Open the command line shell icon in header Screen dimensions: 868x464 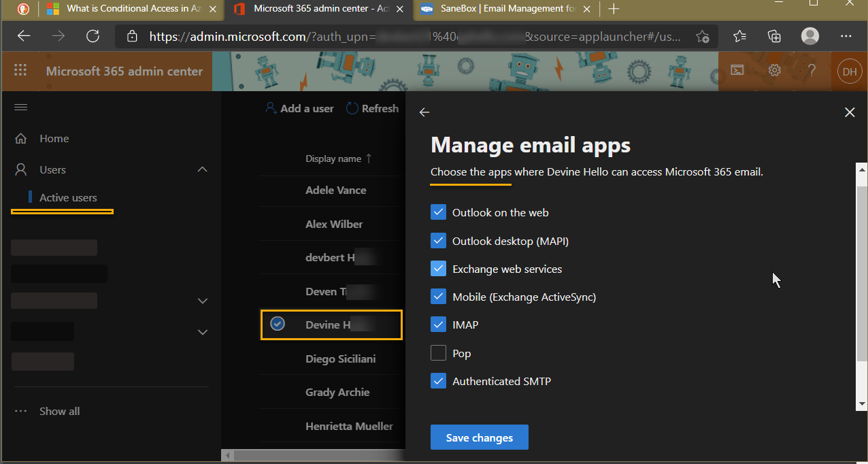(737, 70)
